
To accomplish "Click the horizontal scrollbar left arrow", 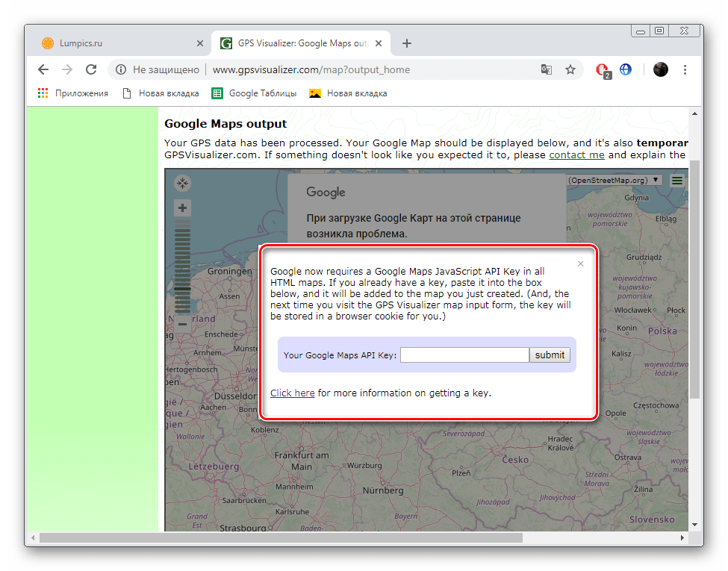I will (x=33, y=537).
